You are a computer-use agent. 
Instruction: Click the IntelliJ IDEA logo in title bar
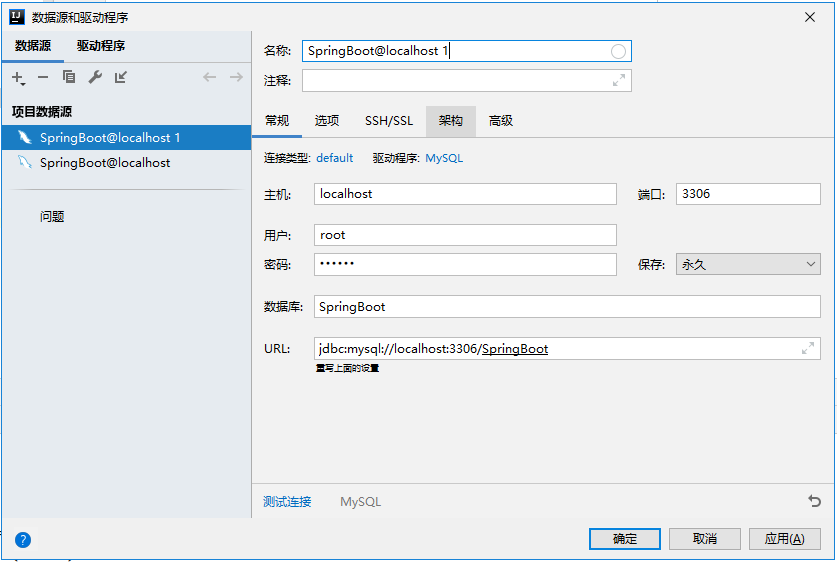tap(17, 17)
